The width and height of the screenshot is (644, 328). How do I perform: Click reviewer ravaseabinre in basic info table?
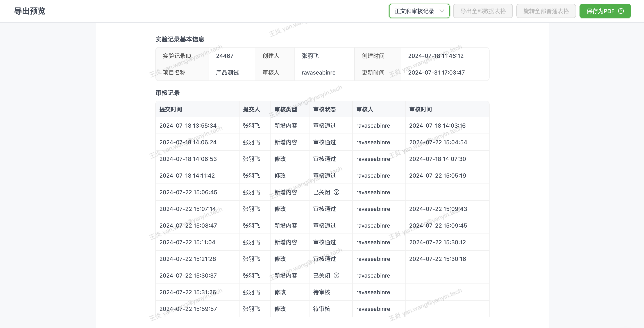pyautogui.click(x=318, y=72)
